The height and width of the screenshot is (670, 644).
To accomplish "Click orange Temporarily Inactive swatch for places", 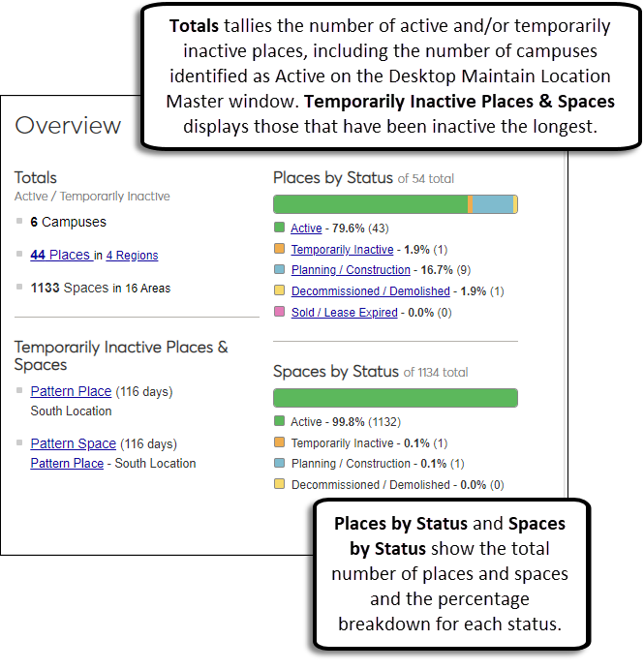I will (280, 249).
